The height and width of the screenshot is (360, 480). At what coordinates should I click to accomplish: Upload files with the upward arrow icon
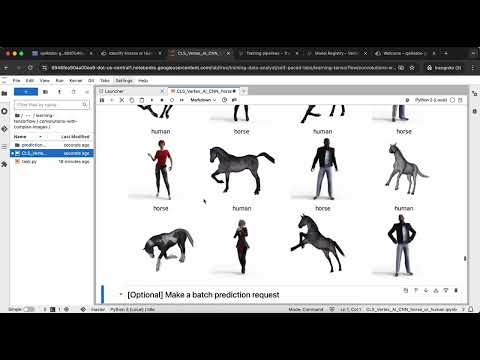(x=59, y=92)
